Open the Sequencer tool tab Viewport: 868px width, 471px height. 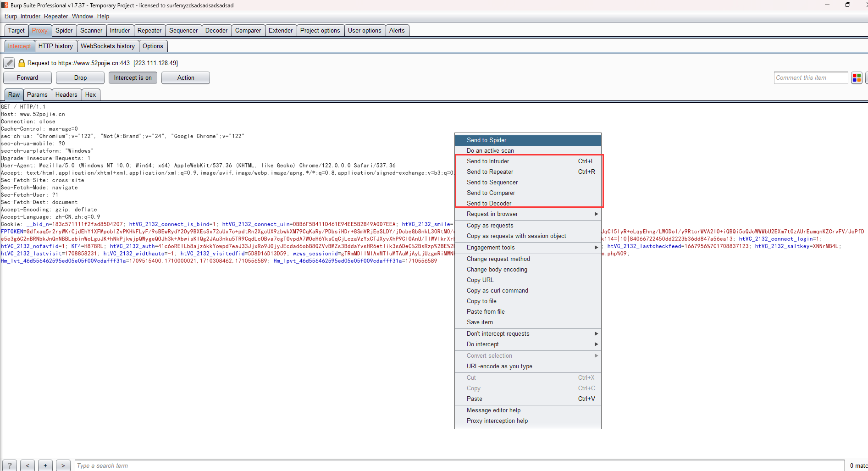[183, 31]
